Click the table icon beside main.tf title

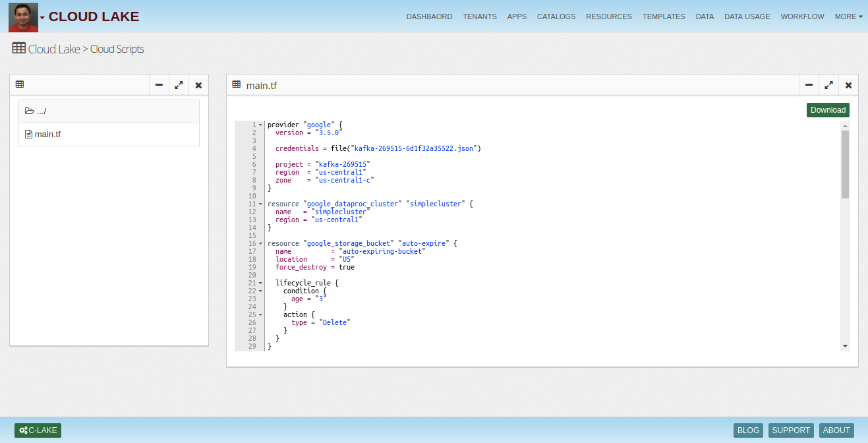(x=237, y=84)
